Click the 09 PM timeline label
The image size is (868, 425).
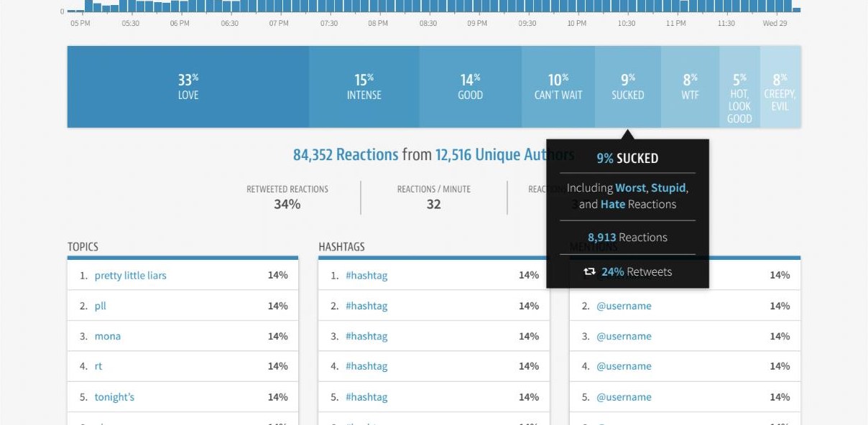pyautogui.click(x=477, y=24)
